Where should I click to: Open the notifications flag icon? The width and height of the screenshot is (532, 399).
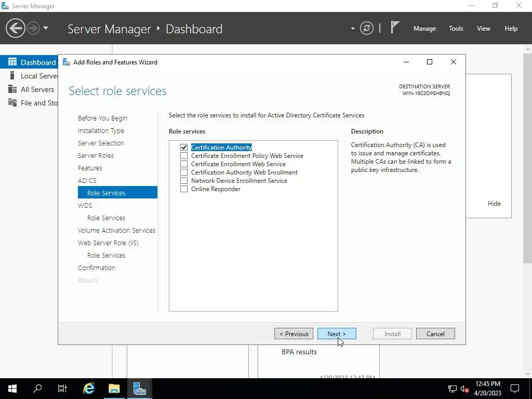395,27
